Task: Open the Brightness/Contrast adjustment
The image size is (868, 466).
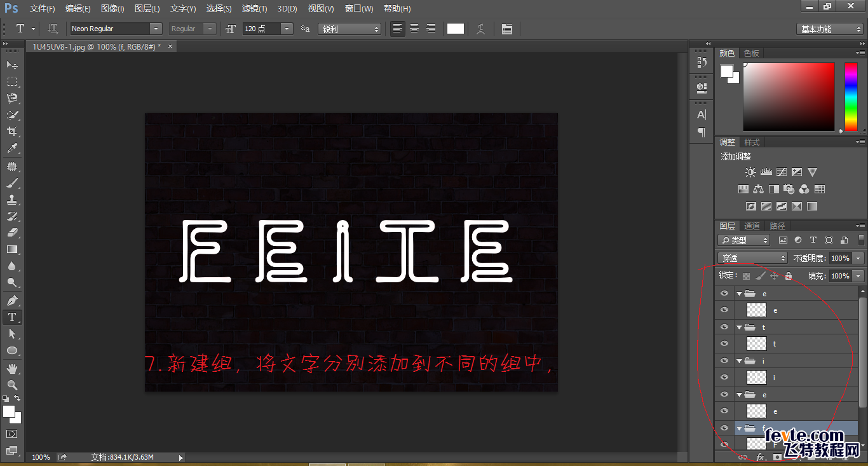Action: pos(750,172)
